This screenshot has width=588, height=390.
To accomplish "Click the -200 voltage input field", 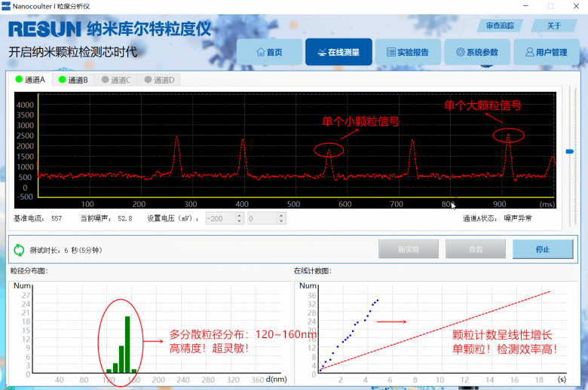I will pyautogui.click(x=221, y=218).
